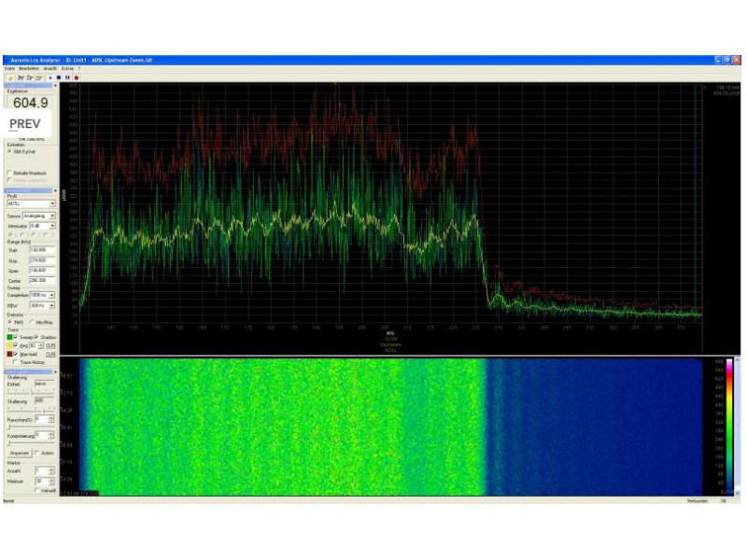Click the Skalierung slider
Screen dimensions: 747x560
(32, 409)
